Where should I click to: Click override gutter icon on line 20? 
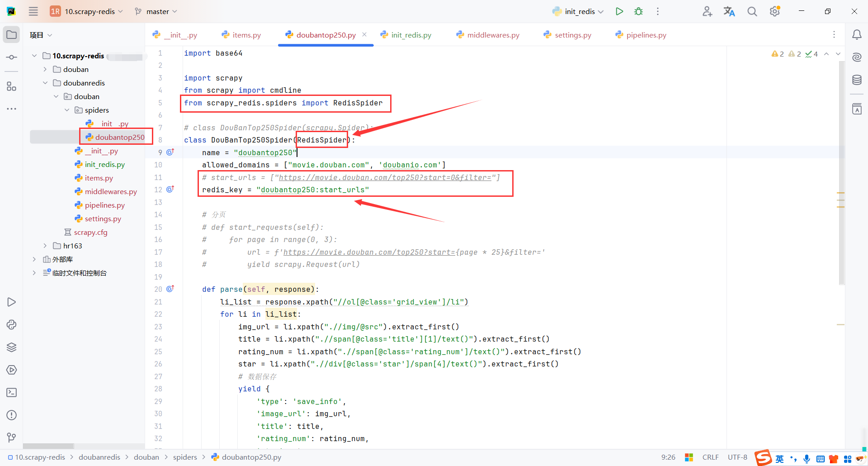coord(170,289)
